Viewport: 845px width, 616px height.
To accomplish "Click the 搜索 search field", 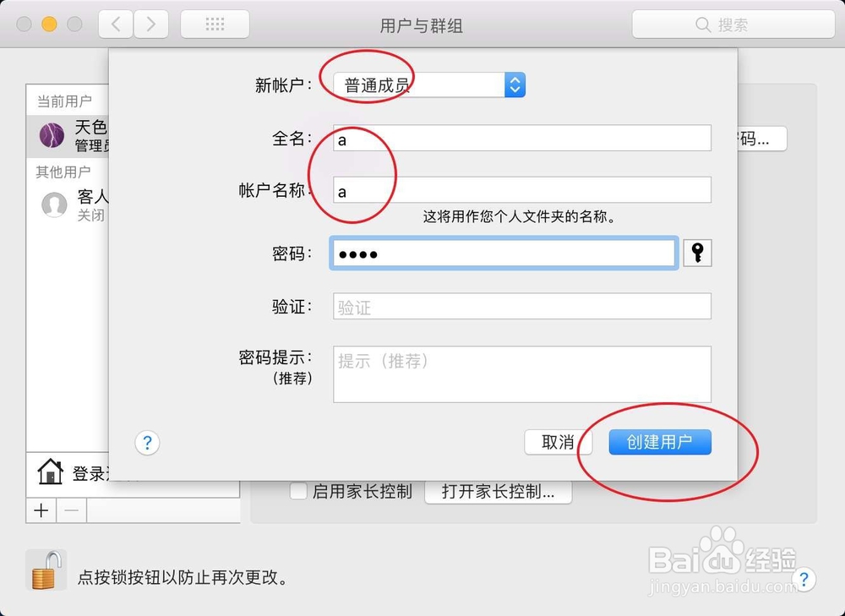I will [x=733, y=25].
